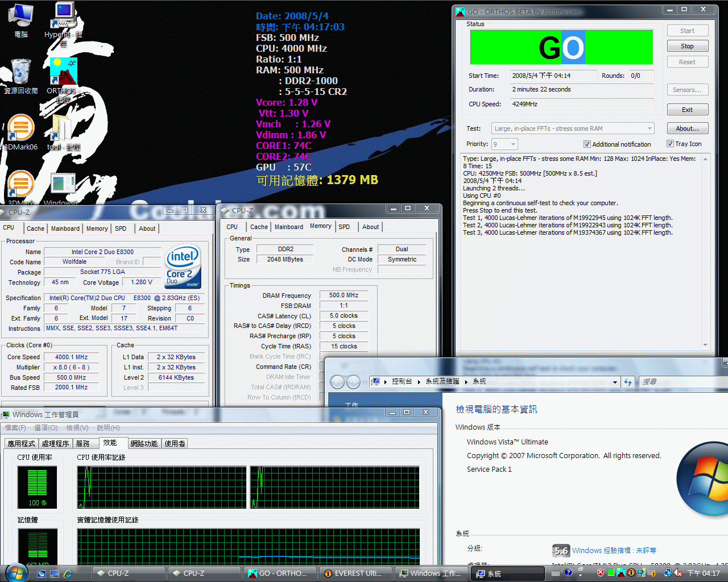Click the Reset button in ORTHOS
This screenshot has height=582, width=728.
point(687,62)
